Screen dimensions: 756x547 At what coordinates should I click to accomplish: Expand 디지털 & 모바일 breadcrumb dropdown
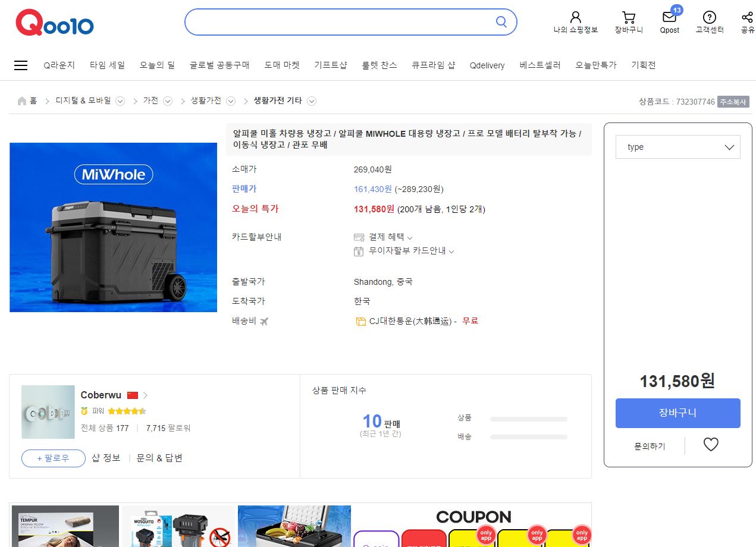120,101
